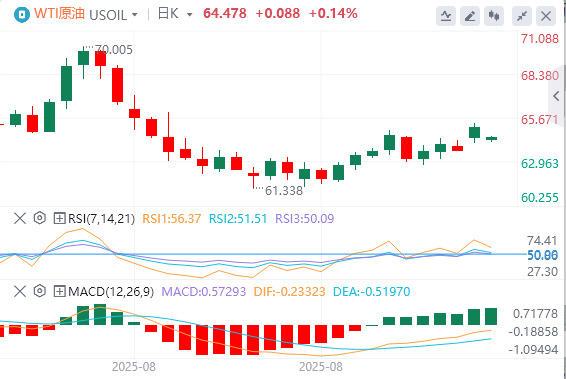Expand the right side panel chevron
566x379 pixels.
point(556,96)
